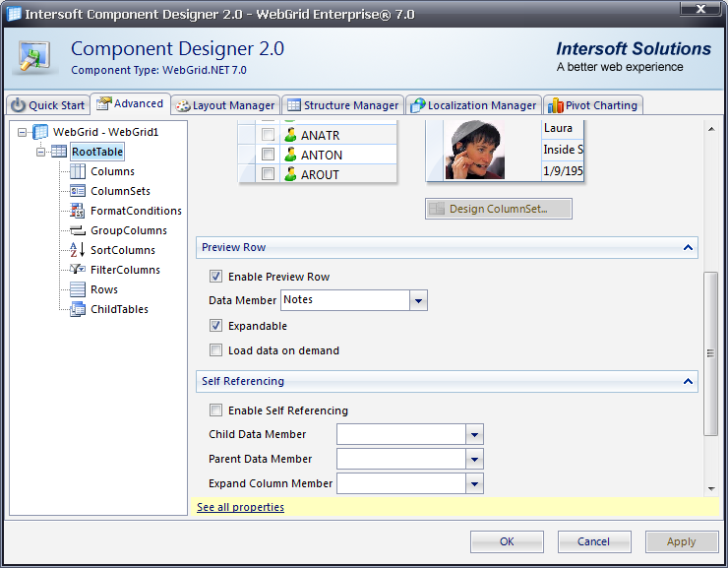Toggle the Expandable checkbox

click(216, 326)
